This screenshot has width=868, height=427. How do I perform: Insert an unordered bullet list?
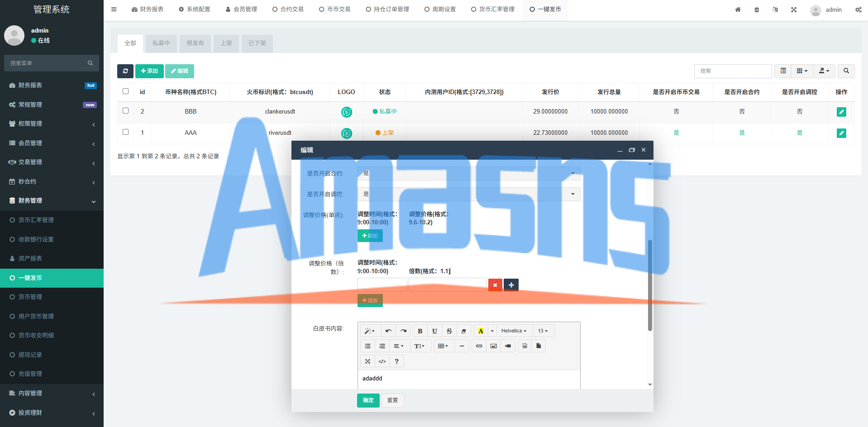[x=367, y=346]
